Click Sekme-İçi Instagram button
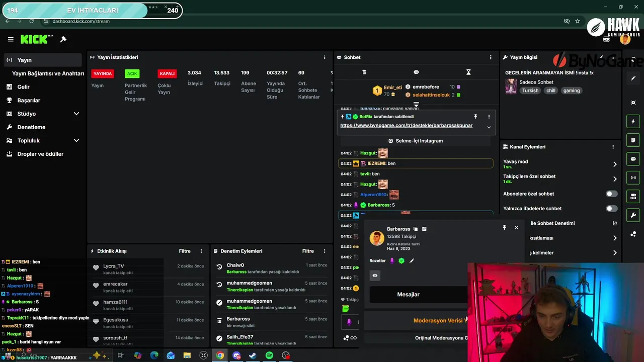644x362 pixels. [x=416, y=141]
